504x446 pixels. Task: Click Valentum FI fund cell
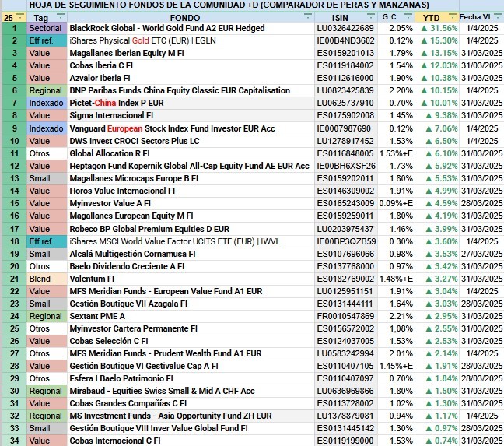click(191, 279)
